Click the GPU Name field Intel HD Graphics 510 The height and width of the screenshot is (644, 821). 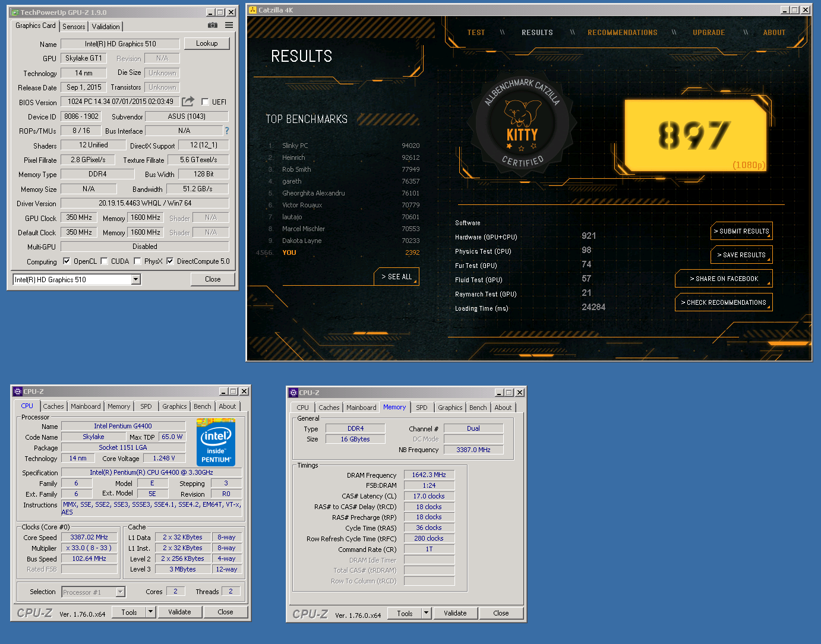pos(120,44)
